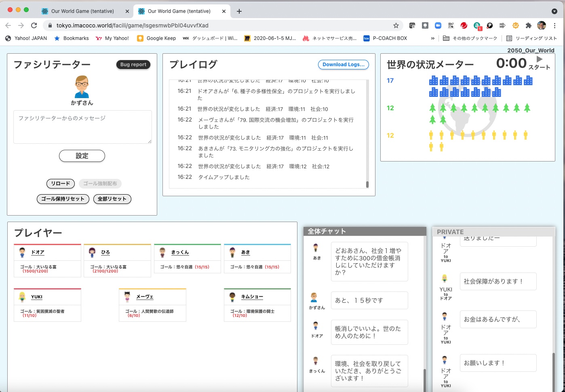Click ドオア player avatar icon

(x=22, y=252)
